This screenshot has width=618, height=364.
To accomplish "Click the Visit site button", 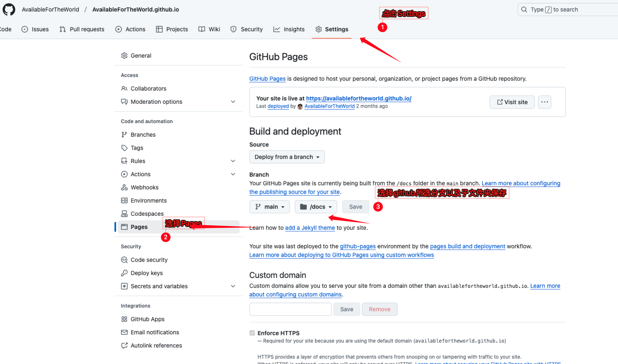I will tap(512, 102).
